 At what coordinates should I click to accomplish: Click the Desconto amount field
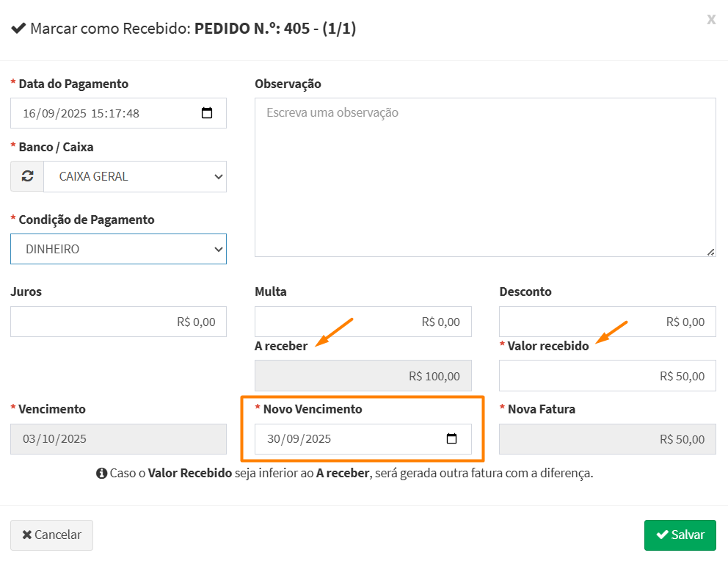[x=607, y=322]
